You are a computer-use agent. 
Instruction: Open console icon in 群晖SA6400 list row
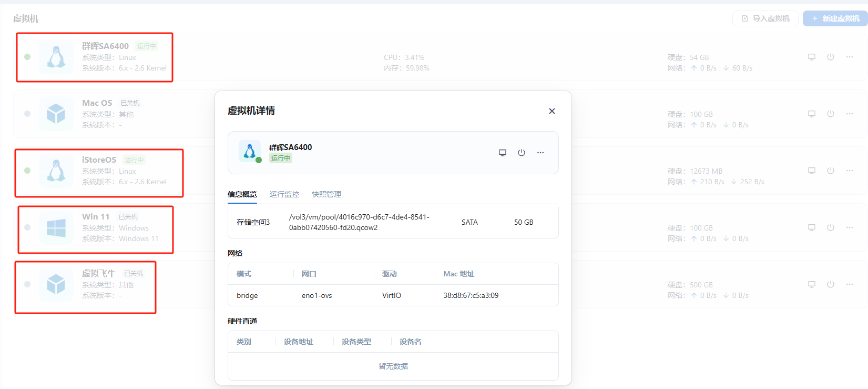[812, 57]
